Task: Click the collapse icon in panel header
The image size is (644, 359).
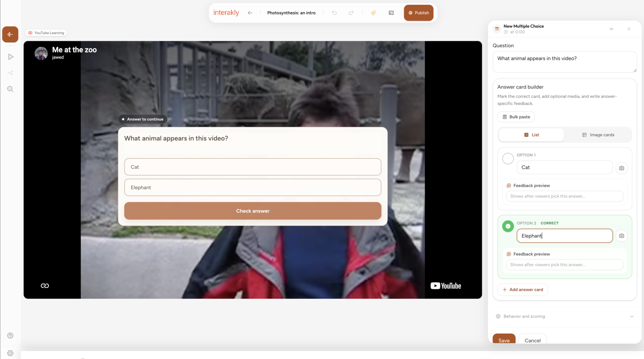Action: (611, 29)
